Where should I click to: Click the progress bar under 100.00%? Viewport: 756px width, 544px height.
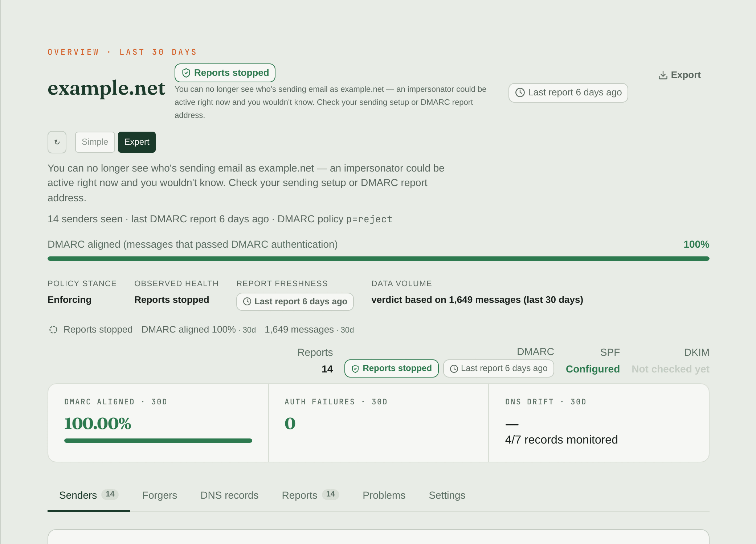tap(158, 441)
